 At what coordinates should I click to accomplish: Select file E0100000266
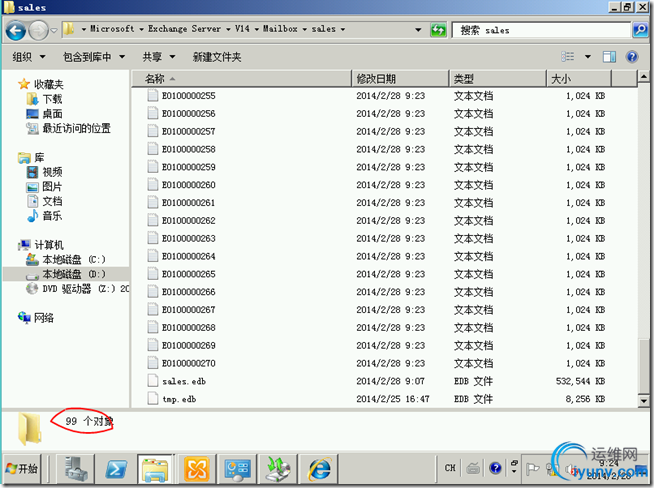(x=189, y=292)
